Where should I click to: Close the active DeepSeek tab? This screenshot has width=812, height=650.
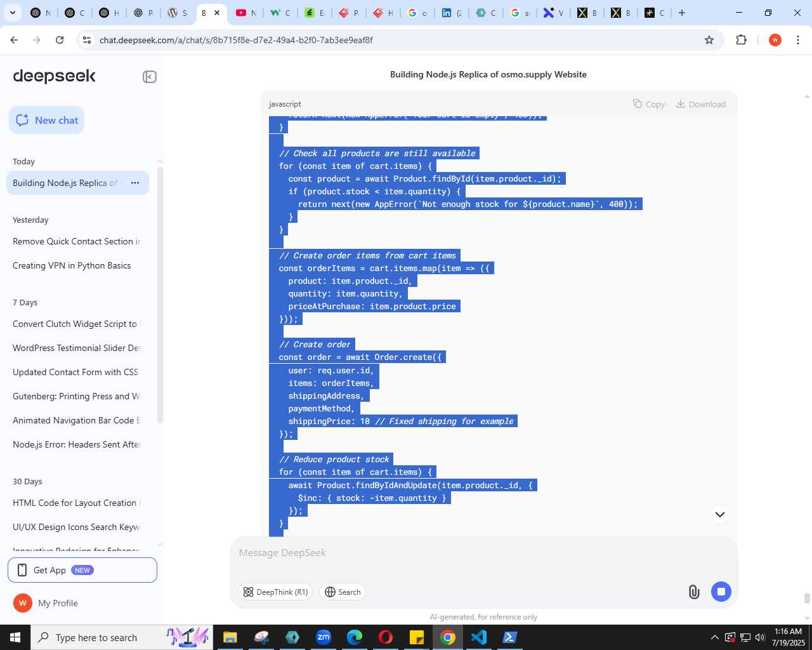217,13
